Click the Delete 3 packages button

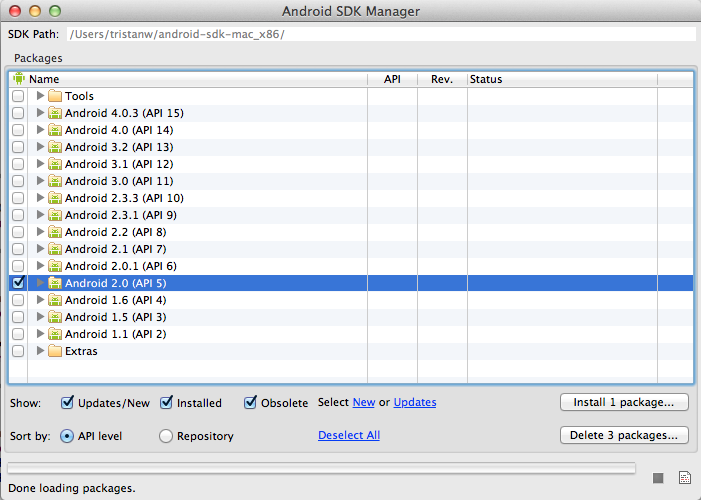624,435
